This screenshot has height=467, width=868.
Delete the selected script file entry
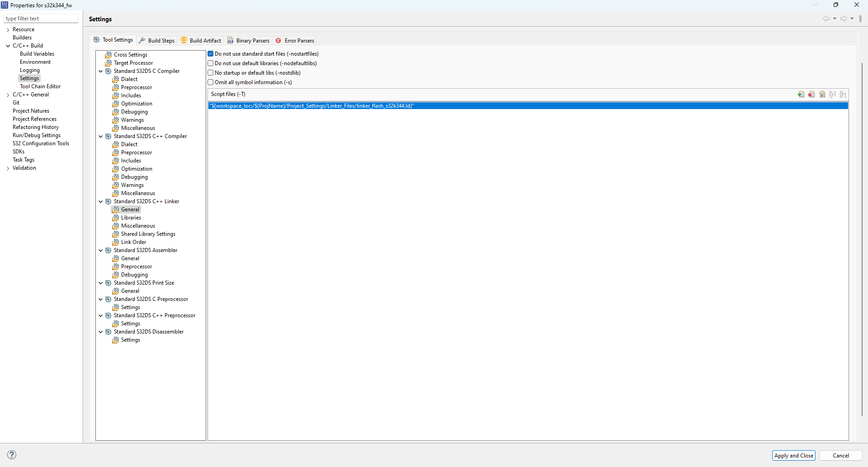click(811, 94)
